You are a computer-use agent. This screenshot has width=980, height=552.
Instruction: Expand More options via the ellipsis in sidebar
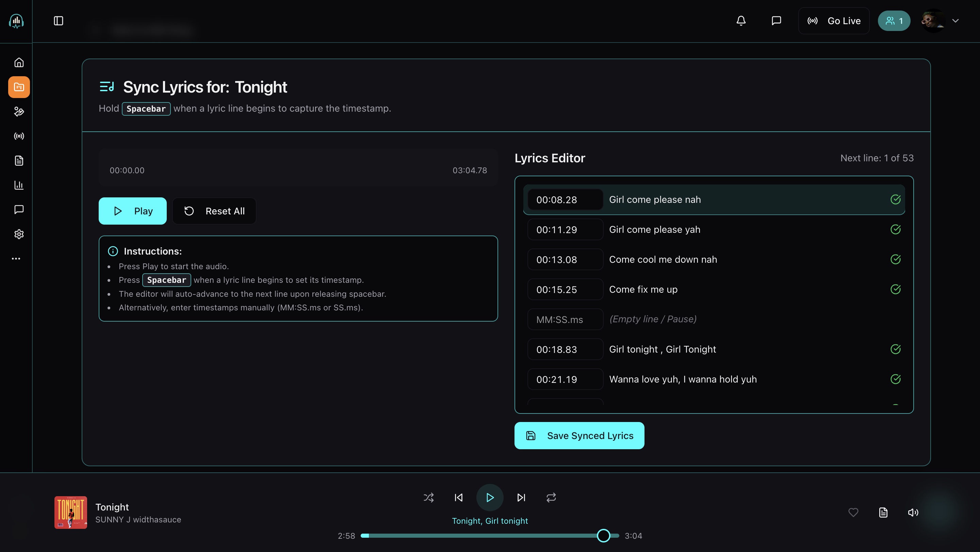(16, 259)
